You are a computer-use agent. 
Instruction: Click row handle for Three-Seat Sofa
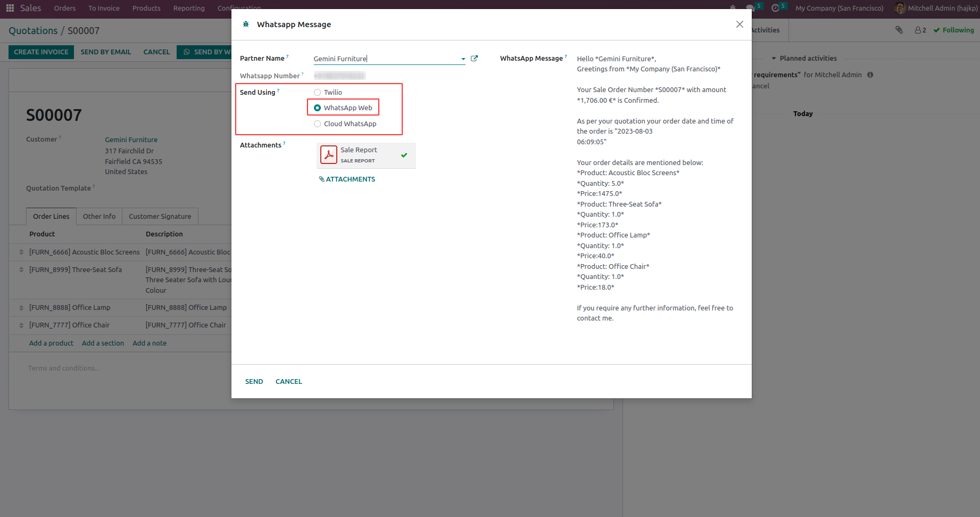(21, 270)
